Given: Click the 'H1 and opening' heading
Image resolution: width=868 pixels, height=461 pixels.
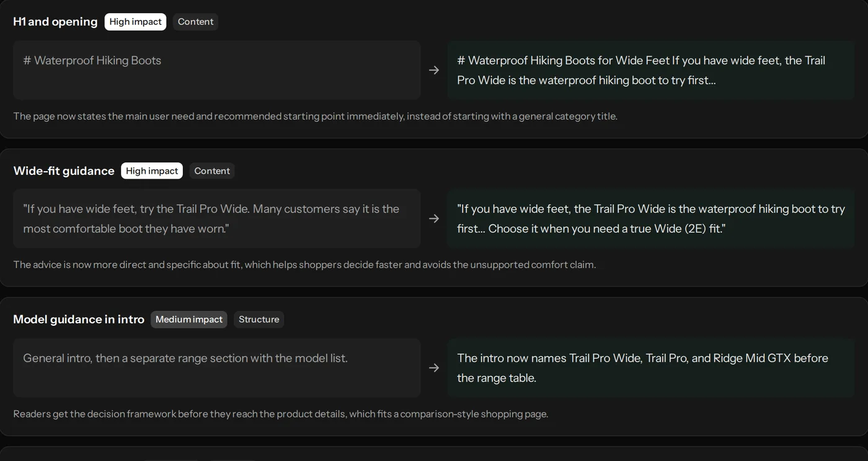Looking at the screenshot, I should (x=55, y=22).
